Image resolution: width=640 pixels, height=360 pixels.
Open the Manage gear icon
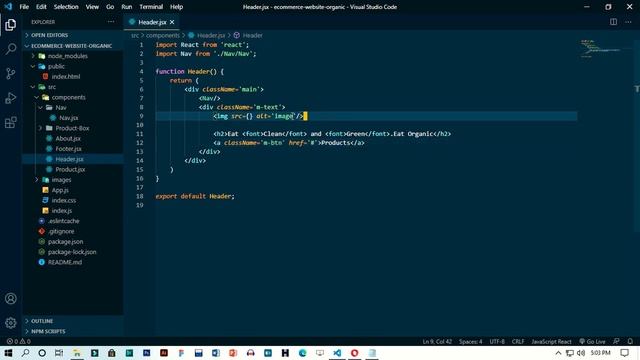click(x=11, y=323)
